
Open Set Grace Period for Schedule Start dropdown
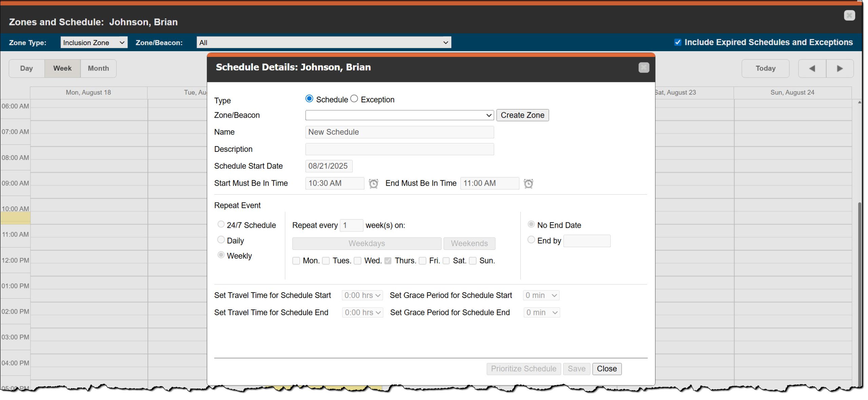541,295
